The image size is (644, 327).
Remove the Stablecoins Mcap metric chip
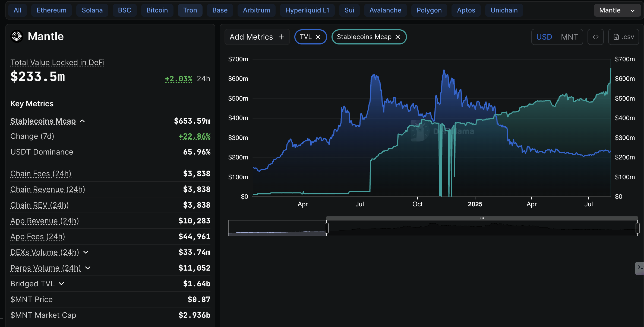pos(398,37)
